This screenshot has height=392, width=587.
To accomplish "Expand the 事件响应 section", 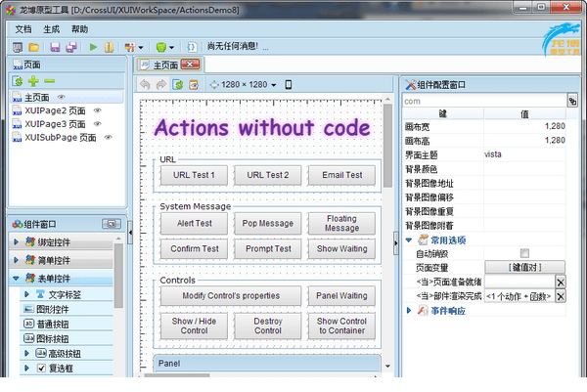I will point(409,311).
